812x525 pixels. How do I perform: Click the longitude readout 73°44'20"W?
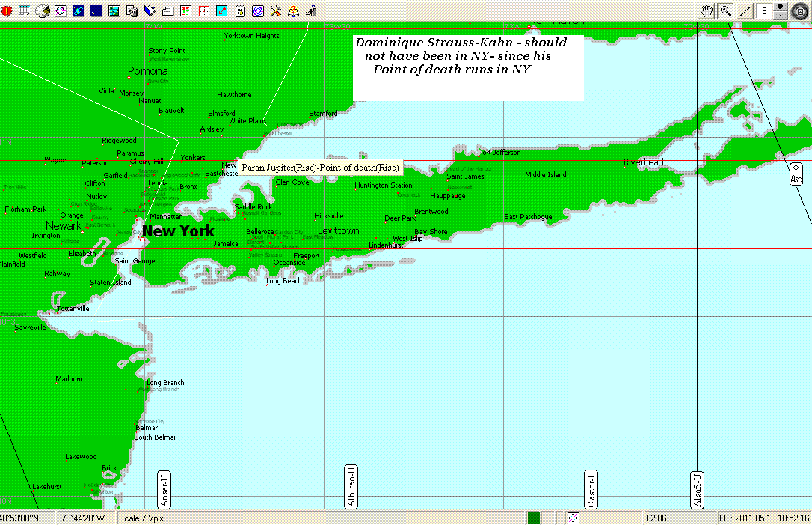[x=83, y=518]
